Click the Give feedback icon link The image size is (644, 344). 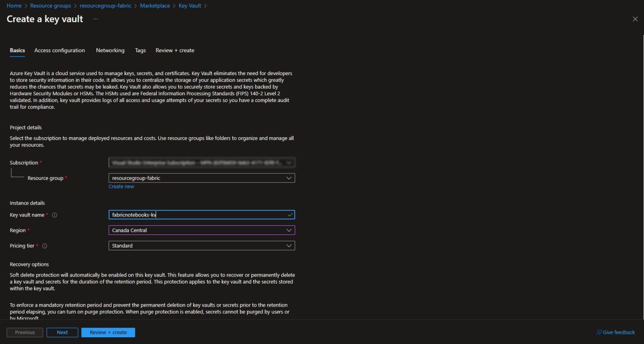[615, 332]
